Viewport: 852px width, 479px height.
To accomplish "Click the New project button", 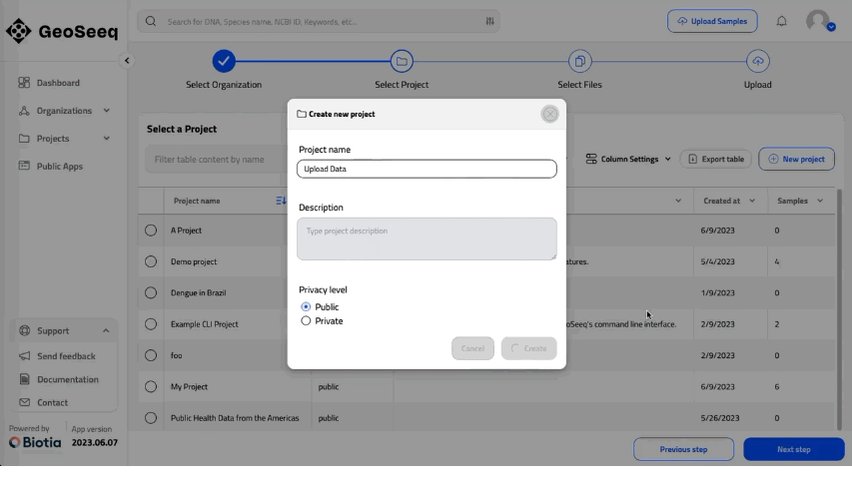I will tap(797, 159).
